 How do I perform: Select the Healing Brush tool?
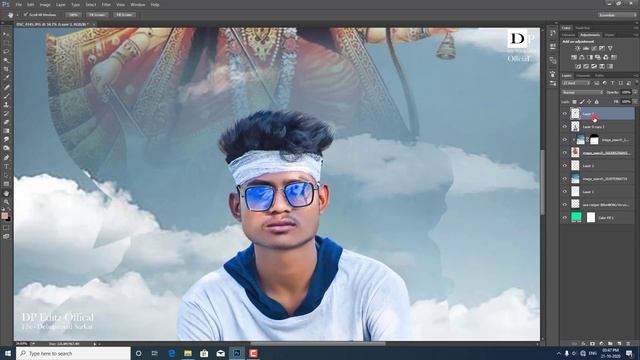click(6, 87)
